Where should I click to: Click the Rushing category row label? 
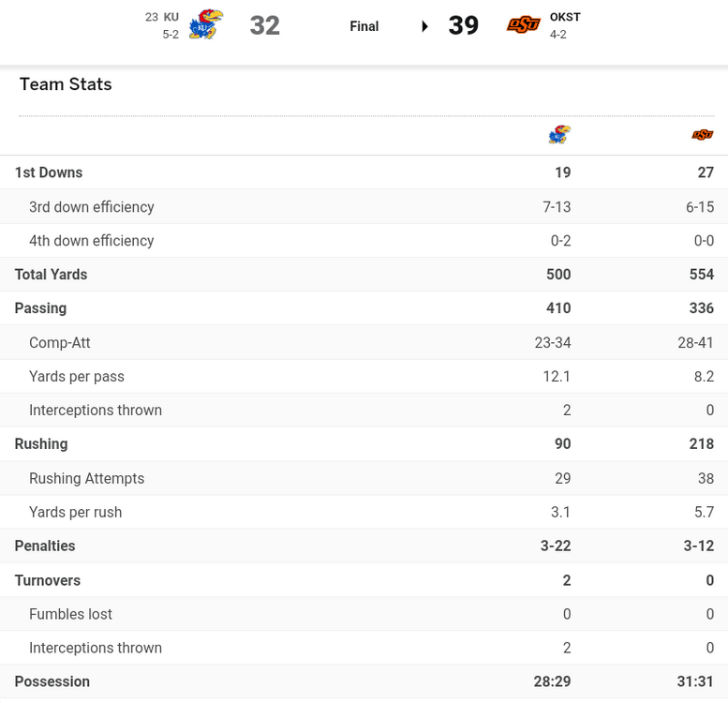pos(41,444)
